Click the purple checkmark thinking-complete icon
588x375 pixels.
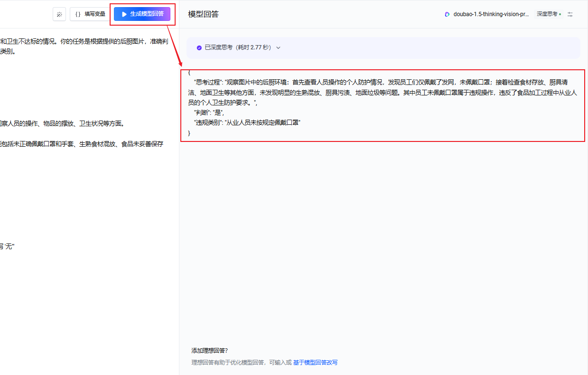[x=199, y=47]
